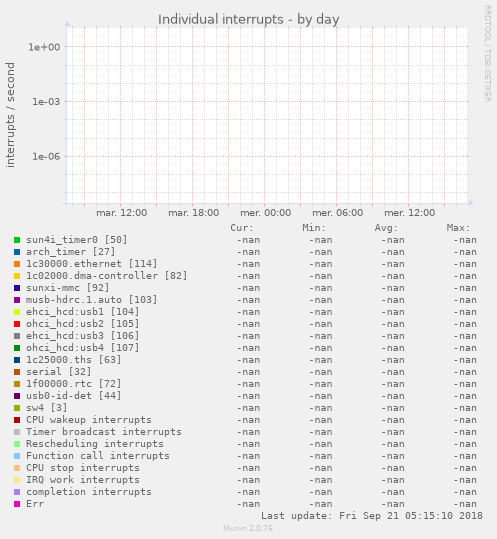497x539 pixels.
Task: Click the red ohci_hcd:usb2 legend swatch
Action: (x=17, y=324)
